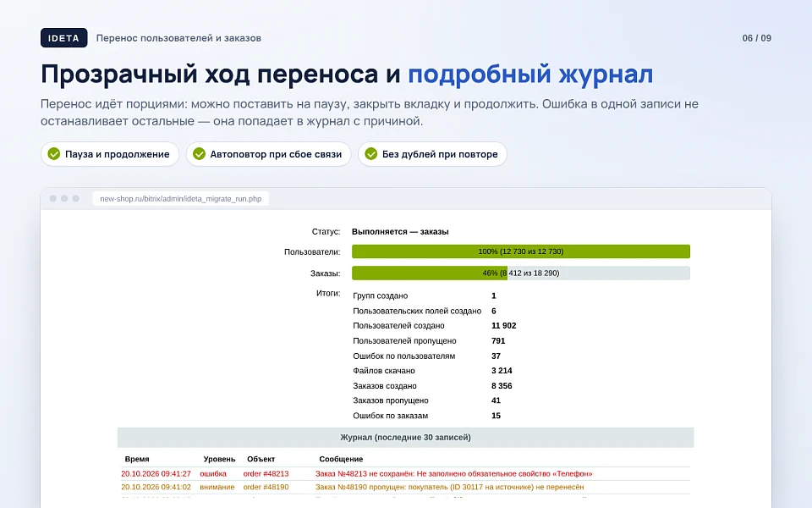The height and width of the screenshot is (508, 812).
Task: Click the value 8 356 for Заказов создано
Action: pyautogui.click(x=502, y=386)
